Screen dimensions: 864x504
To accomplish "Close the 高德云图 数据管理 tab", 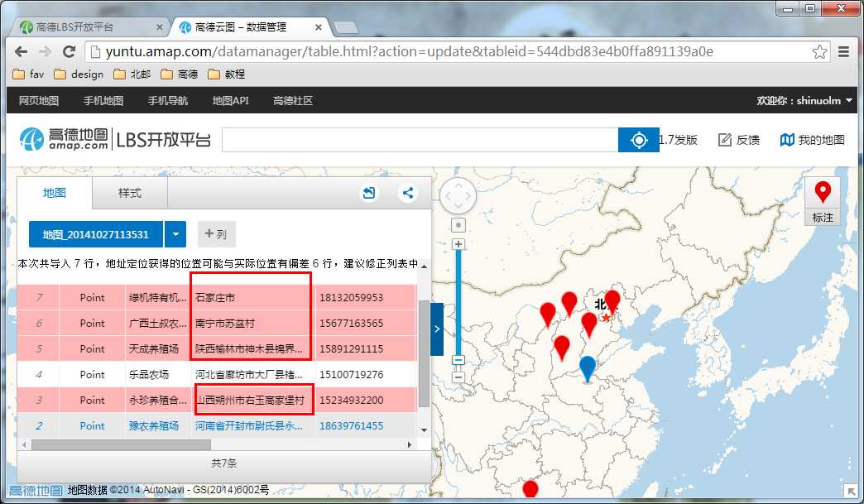I will pos(319,27).
